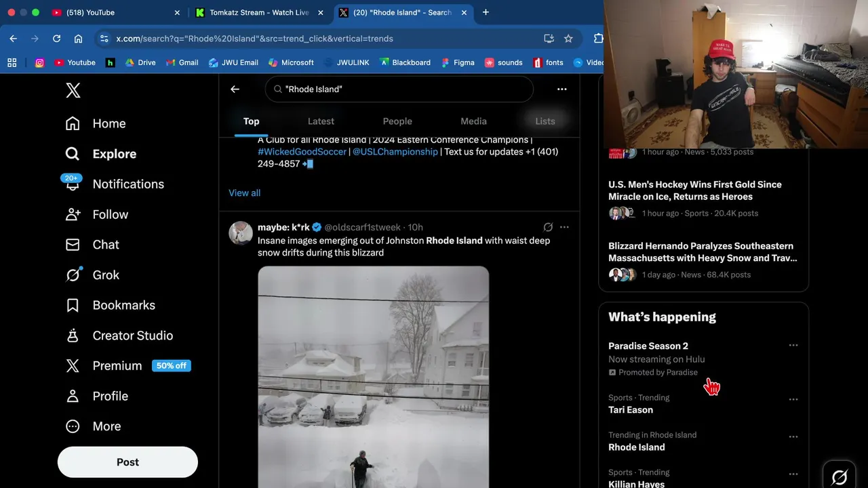Open search settings three-dot menu
Viewport: 868px width, 488px height.
pyautogui.click(x=561, y=89)
